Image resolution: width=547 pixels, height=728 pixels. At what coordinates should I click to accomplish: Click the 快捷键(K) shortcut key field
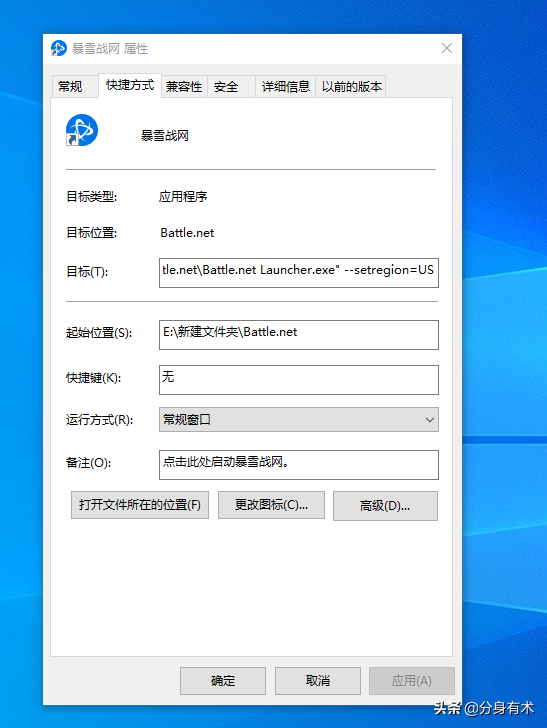click(299, 380)
